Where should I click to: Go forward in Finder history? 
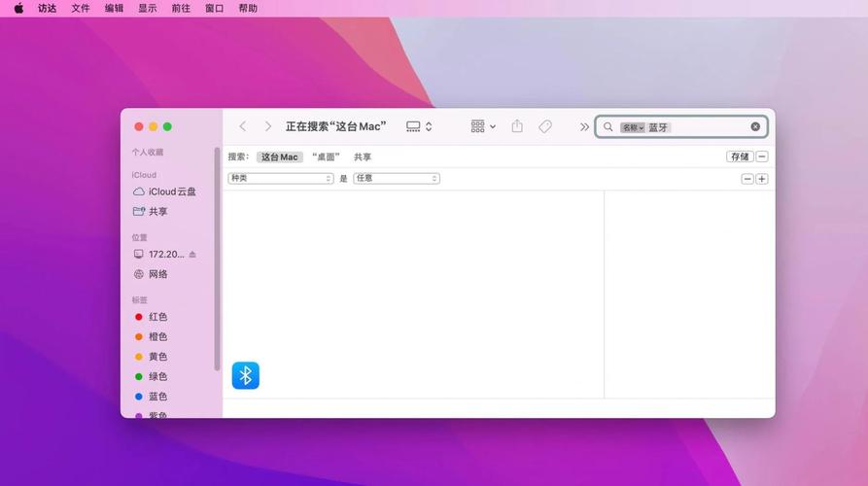(268, 126)
